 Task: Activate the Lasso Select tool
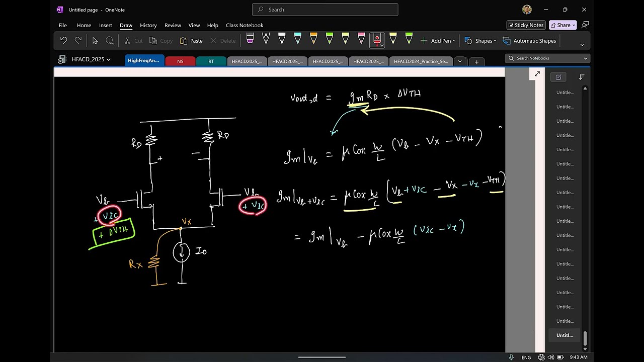pyautogui.click(x=110, y=41)
